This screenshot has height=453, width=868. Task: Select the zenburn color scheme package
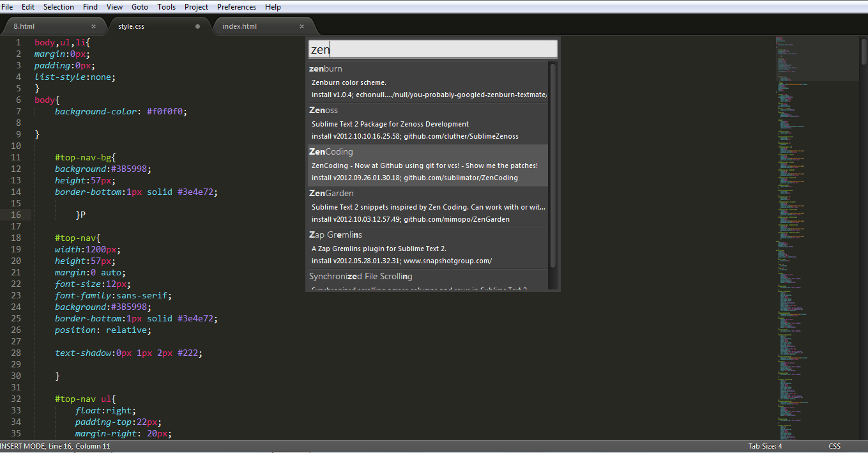422,82
